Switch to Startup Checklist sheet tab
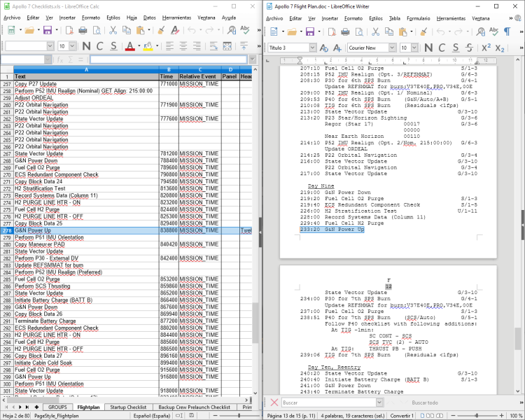The width and height of the screenshot is (525, 420). 128,407
